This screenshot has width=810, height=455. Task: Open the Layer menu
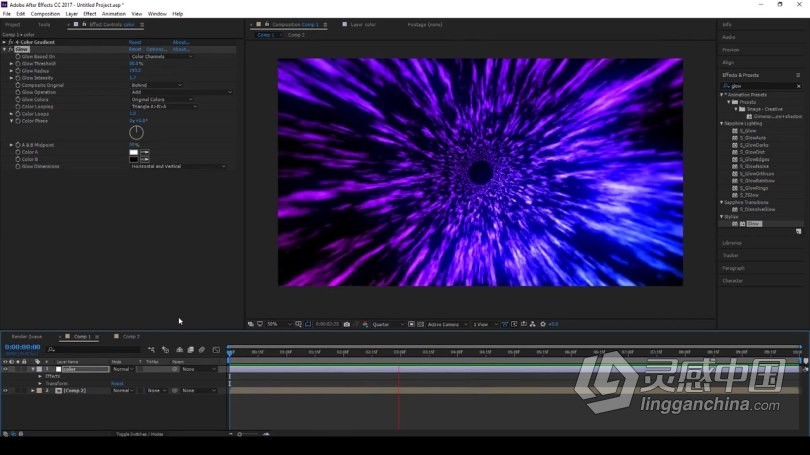pyautogui.click(x=72, y=14)
